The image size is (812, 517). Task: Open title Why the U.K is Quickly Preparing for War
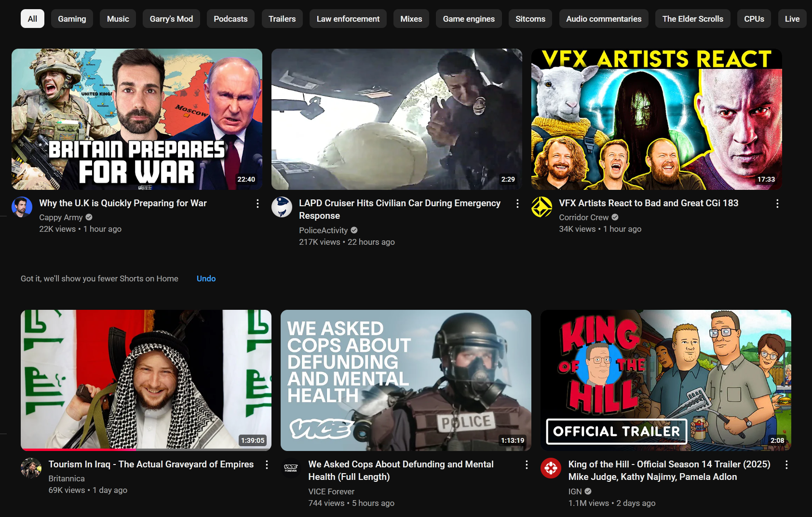tap(123, 203)
